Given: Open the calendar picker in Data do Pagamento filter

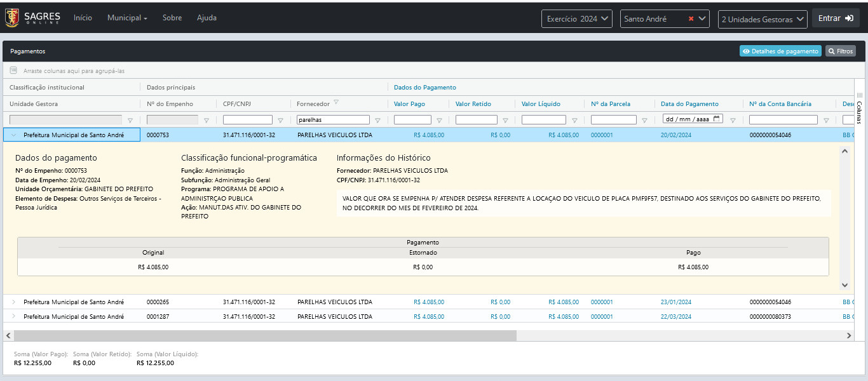Looking at the screenshot, I should (x=717, y=119).
